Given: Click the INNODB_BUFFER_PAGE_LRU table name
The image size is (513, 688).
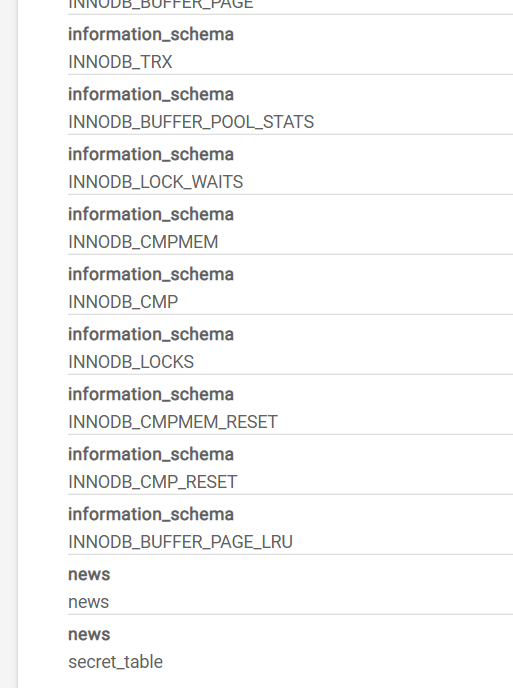Looking at the screenshot, I should click(180, 542).
